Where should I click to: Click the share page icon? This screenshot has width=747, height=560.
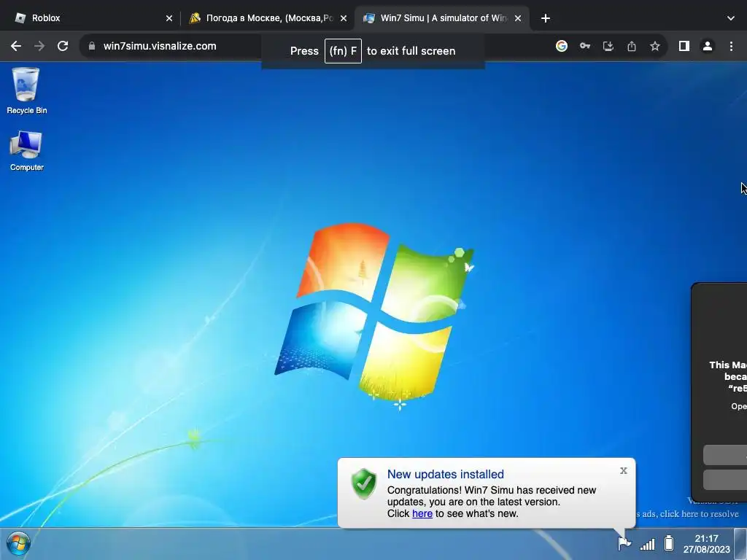pos(632,46)
